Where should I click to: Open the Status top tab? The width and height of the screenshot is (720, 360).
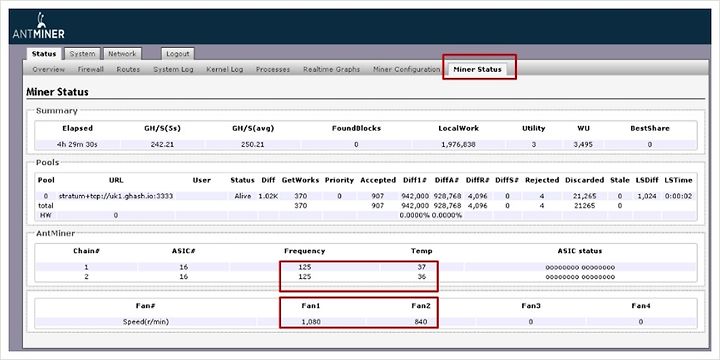click(x=44, y=54)
